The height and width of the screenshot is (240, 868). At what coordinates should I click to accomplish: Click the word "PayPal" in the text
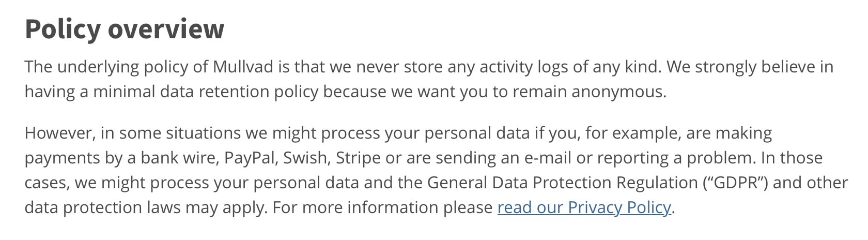[250, 158]
